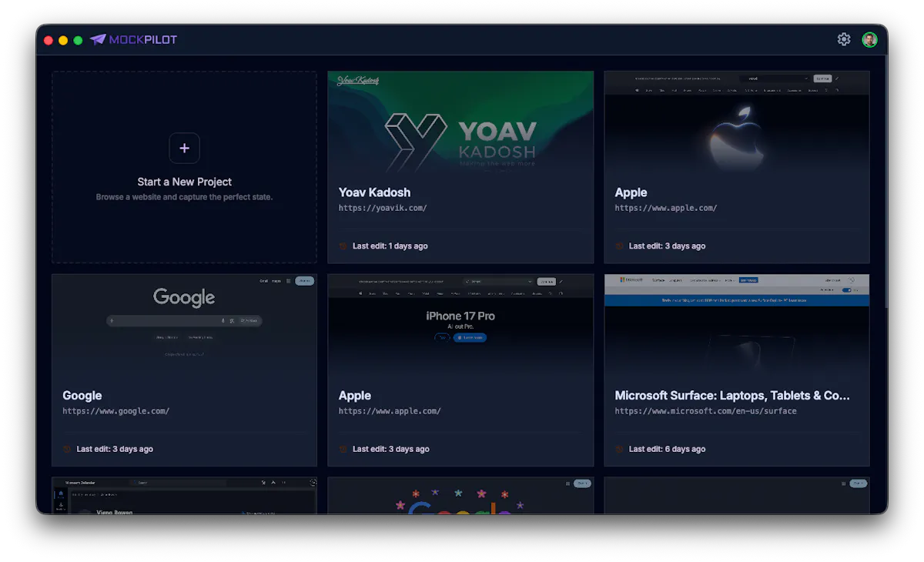Click the clock icon beside 'Last edit: 6 days ago'
Image resolution: width=924 pixels, height=562 pixels.
click(x=620, y=449)
